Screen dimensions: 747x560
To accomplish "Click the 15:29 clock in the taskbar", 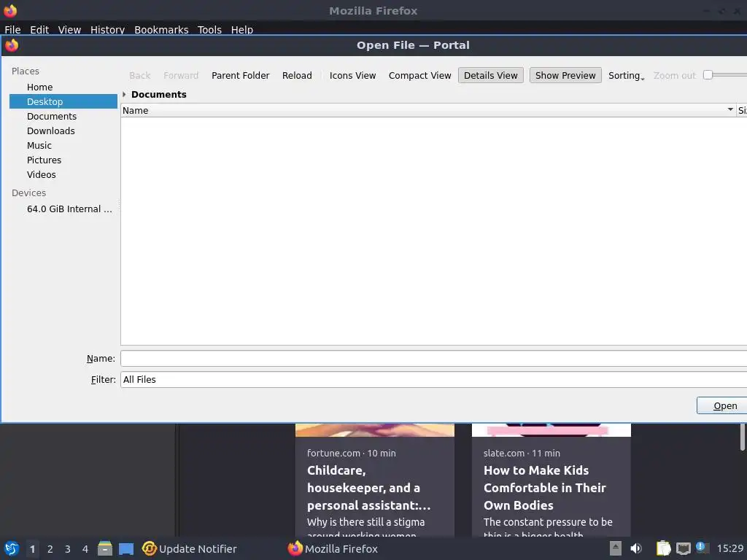I will tap(729, 548).
